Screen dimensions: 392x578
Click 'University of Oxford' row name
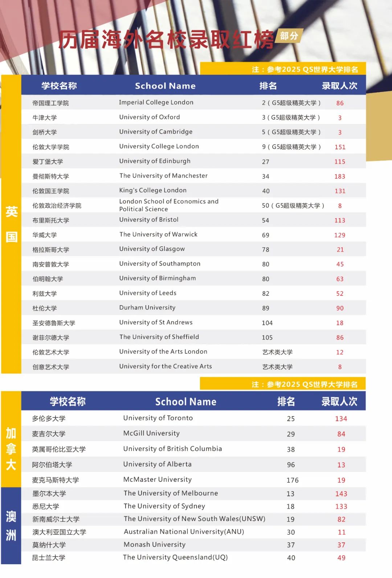coord(150,117)
